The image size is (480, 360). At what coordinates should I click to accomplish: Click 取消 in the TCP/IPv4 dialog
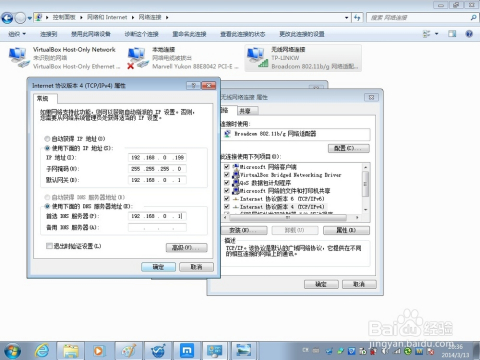click(196, 267)
